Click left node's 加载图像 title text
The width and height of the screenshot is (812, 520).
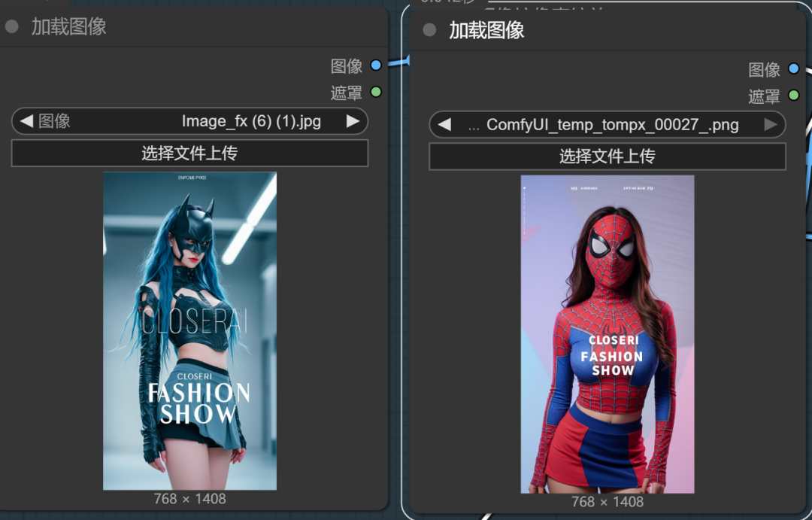click(x=69, y=26)
